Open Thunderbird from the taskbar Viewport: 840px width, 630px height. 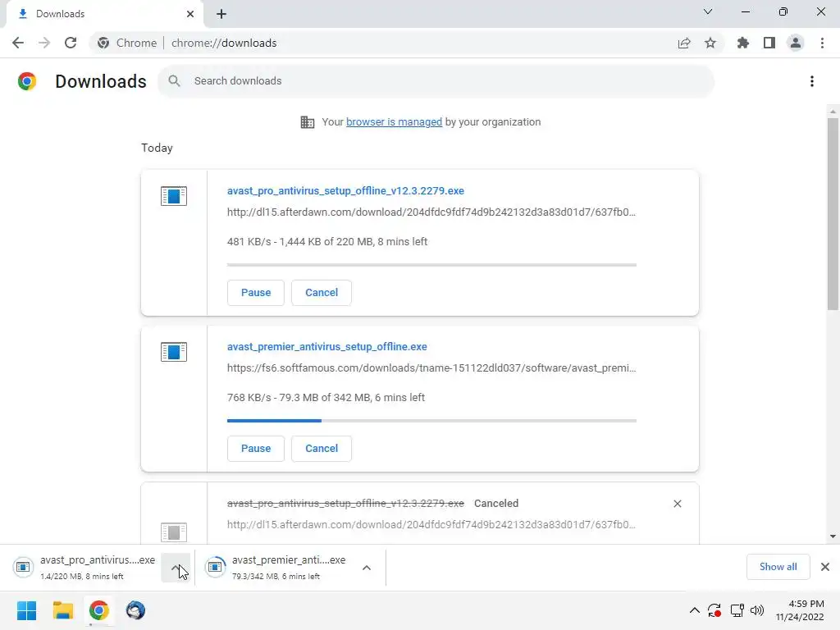[135, 610]
